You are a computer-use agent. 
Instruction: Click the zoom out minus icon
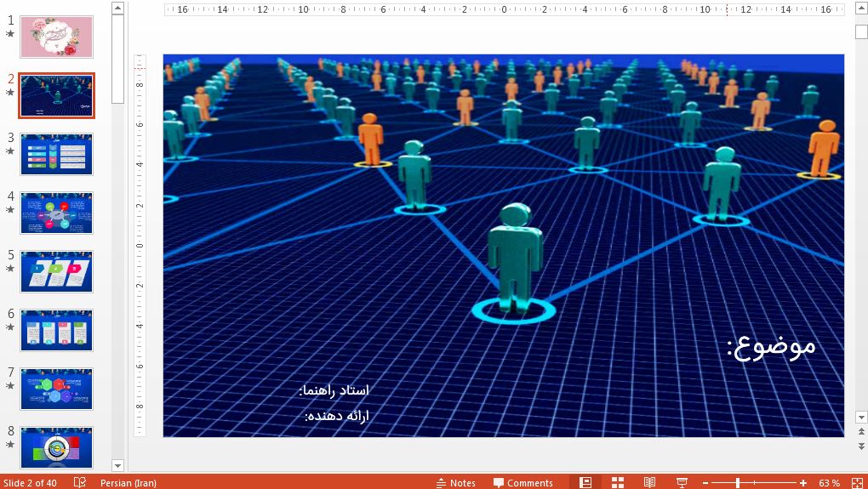click(x=705, y=482)
